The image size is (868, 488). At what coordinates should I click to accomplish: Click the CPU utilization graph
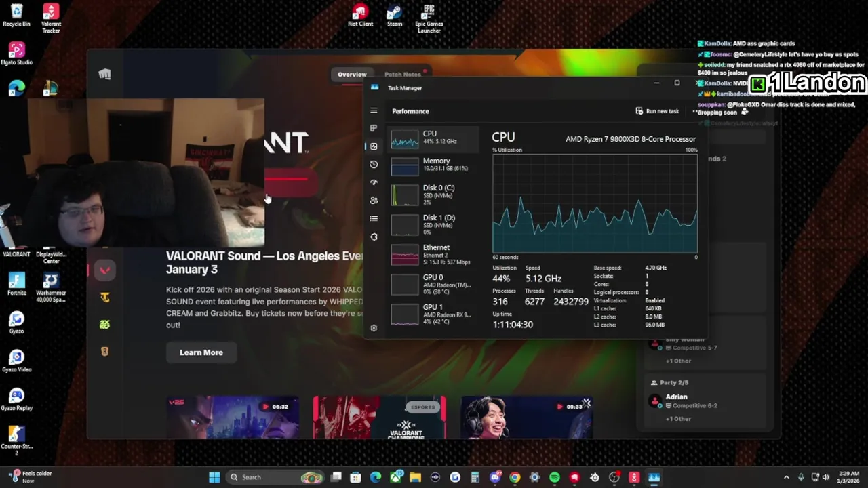tap(595, 203)
